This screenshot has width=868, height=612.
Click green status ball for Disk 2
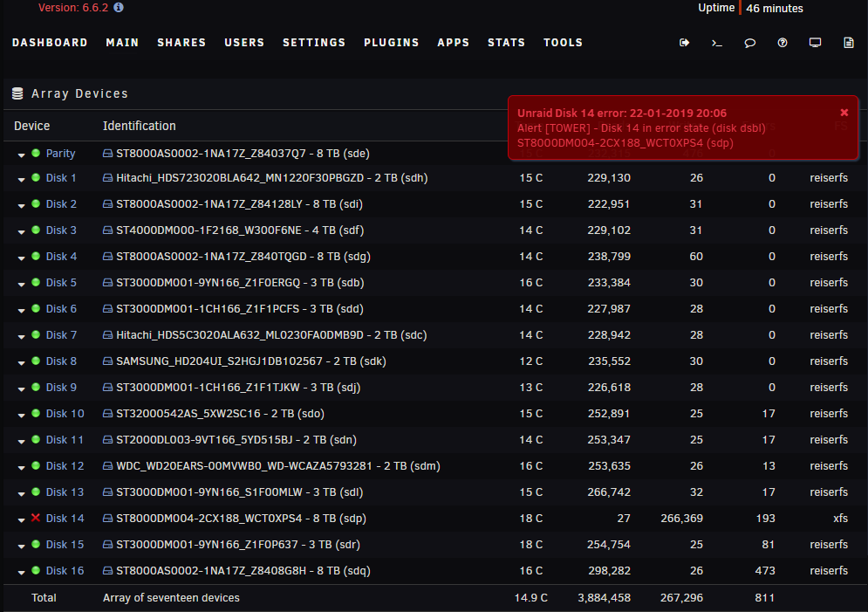tap(36, 203)
